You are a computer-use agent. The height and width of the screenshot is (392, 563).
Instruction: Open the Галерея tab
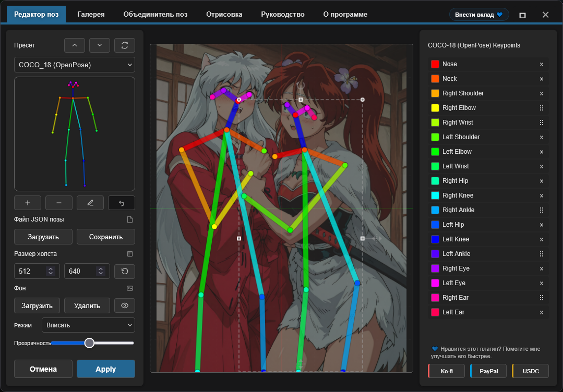tap(91, 15)
